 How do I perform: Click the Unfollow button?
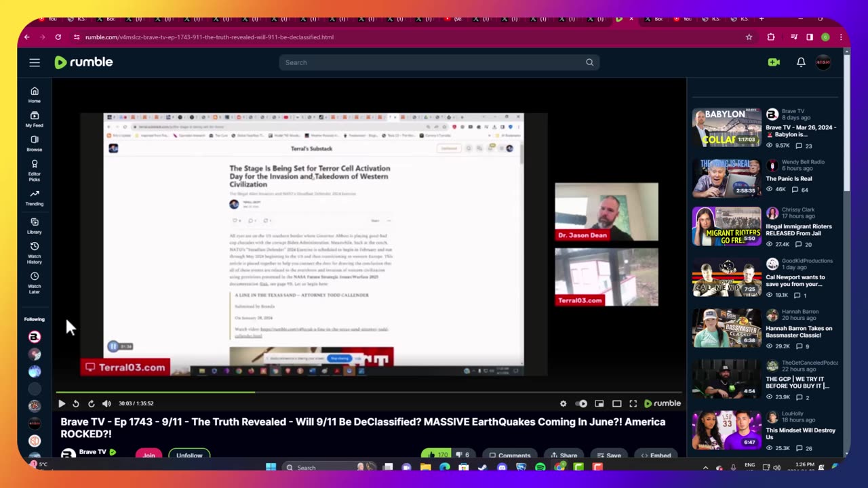tap(189, 455)
